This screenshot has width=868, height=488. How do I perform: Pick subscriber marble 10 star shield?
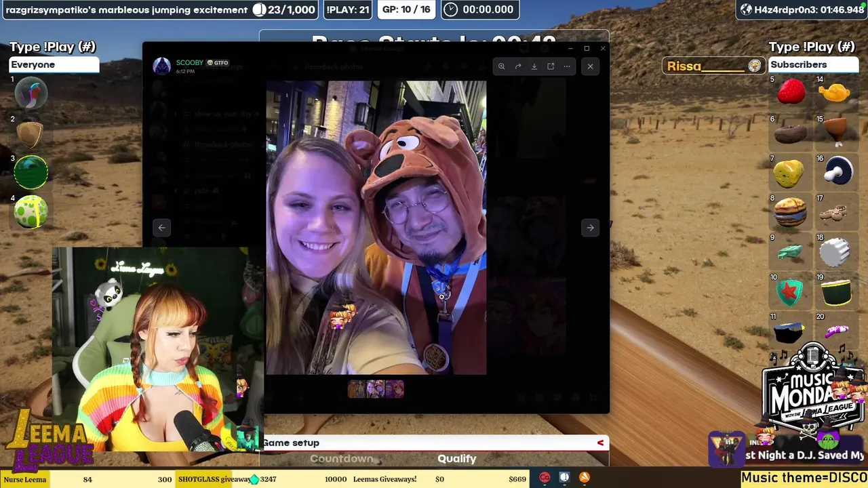click(789, 293)
